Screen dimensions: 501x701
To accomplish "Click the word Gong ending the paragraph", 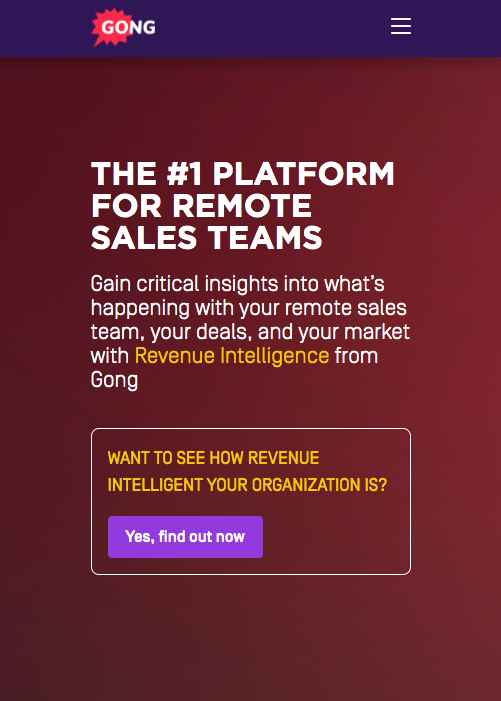I will pos(114,380).
